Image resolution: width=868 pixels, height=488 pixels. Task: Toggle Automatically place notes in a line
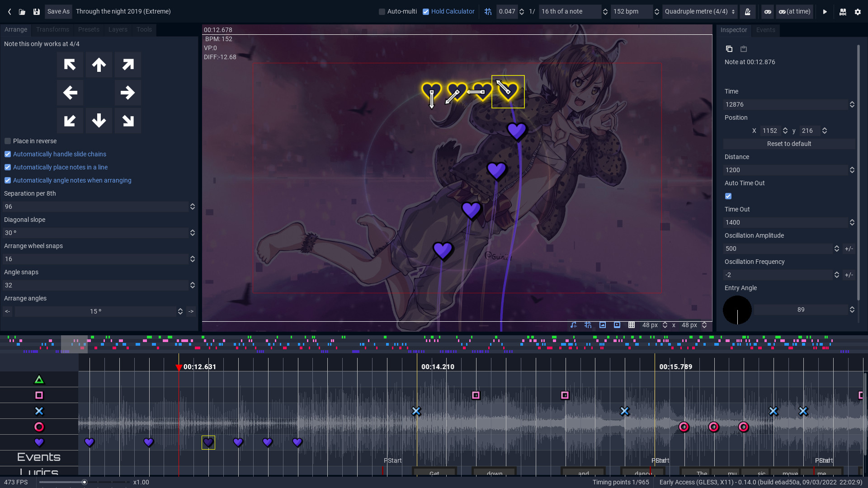coord(8,168)
